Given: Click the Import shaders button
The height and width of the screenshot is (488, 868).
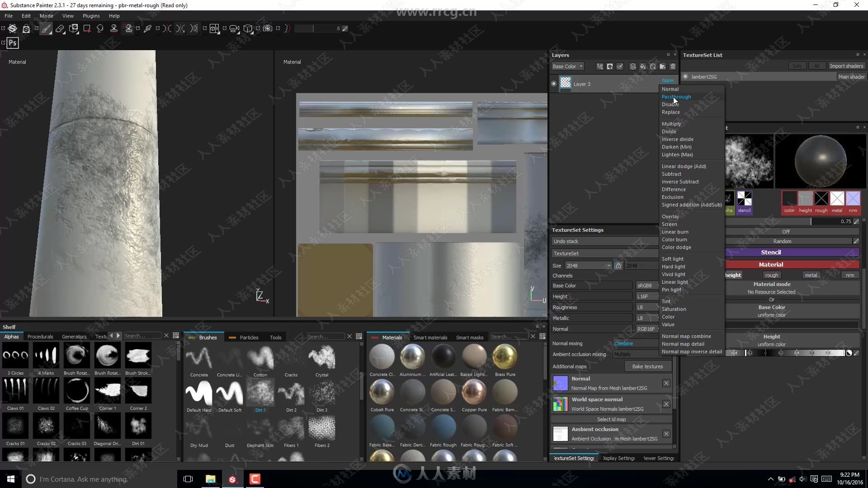Looking at the screenshot, I should click(846, 66).
